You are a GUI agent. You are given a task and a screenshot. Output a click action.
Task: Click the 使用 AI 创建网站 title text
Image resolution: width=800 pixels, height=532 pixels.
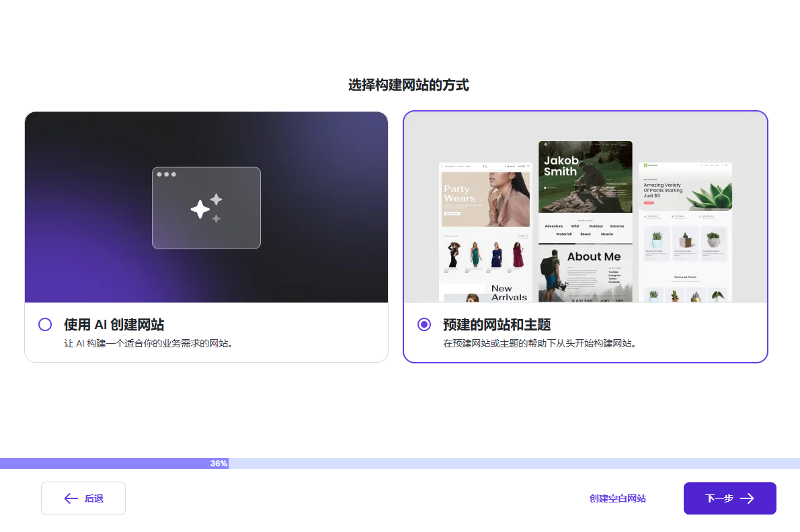pos(114,324)
